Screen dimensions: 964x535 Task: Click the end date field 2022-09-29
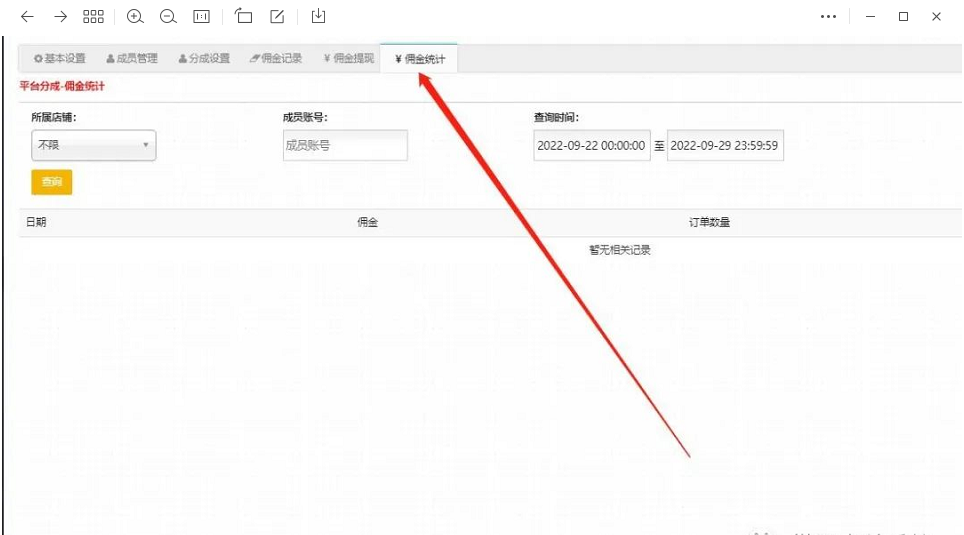(x=725, y=145)
